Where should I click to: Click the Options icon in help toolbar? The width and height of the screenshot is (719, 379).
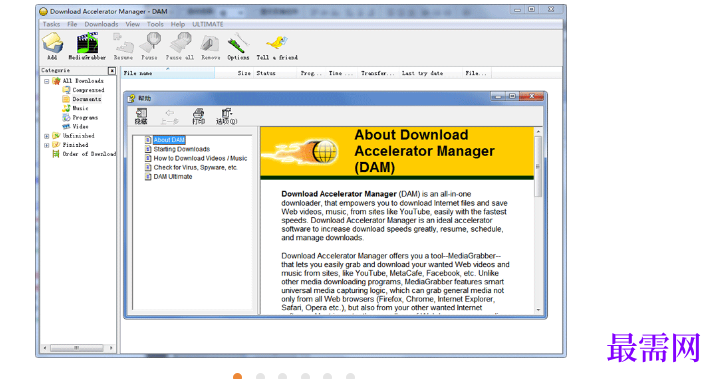[226, 116]
